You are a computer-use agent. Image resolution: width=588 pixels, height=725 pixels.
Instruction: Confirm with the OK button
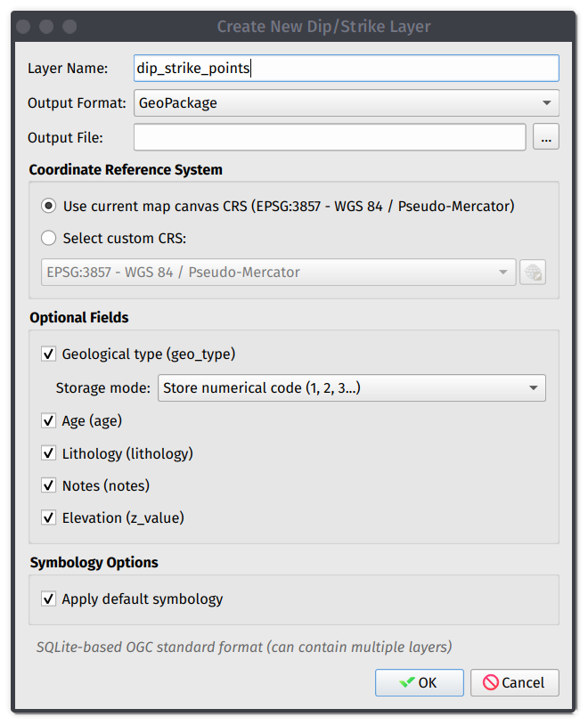(419, 682)
